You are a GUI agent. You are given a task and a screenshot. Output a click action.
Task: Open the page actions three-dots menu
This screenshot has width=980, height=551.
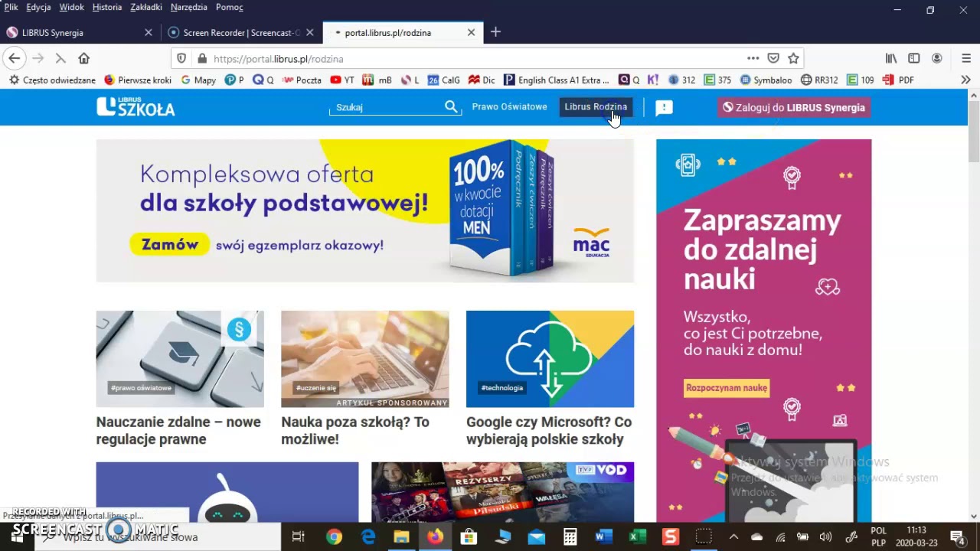click(x=753, y=58)
